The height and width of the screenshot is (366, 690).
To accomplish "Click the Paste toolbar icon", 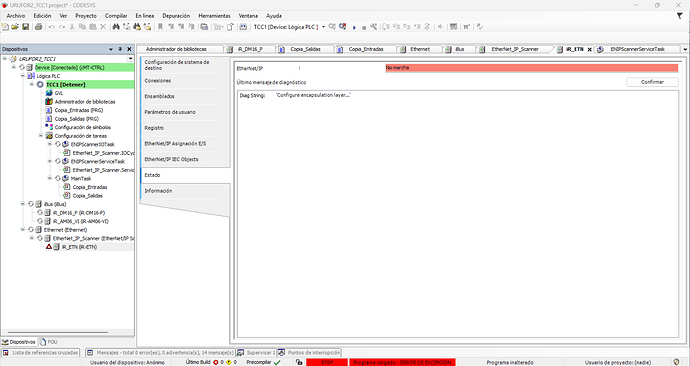I will click(x=92, y=27).
